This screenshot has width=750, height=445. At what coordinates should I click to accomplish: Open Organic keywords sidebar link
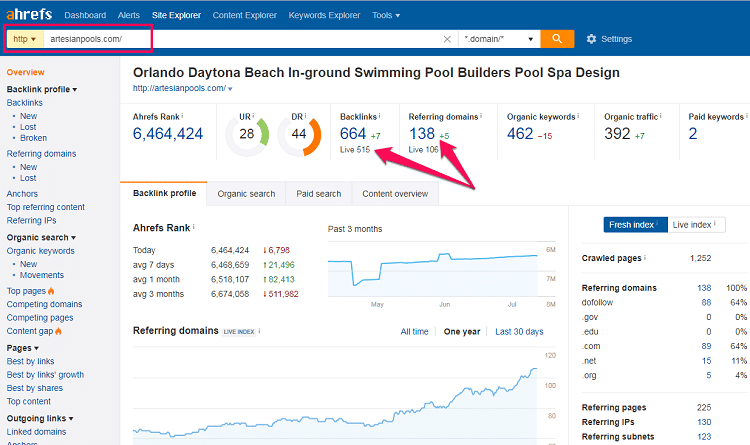point(41,251)
